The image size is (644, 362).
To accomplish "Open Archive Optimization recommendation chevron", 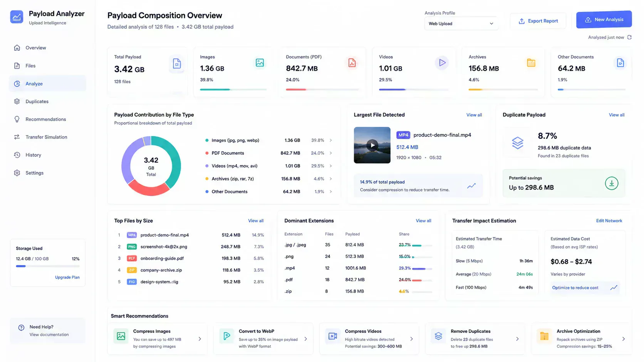I will (x=623, y=339).
